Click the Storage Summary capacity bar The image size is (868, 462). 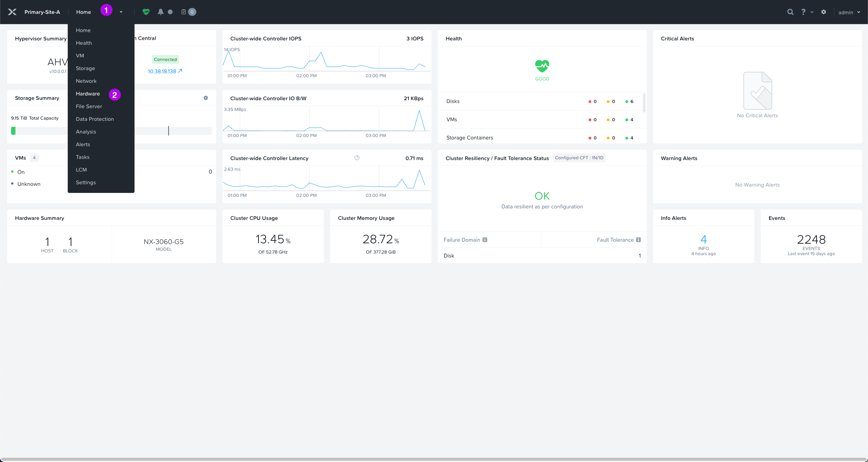(112, 131)
